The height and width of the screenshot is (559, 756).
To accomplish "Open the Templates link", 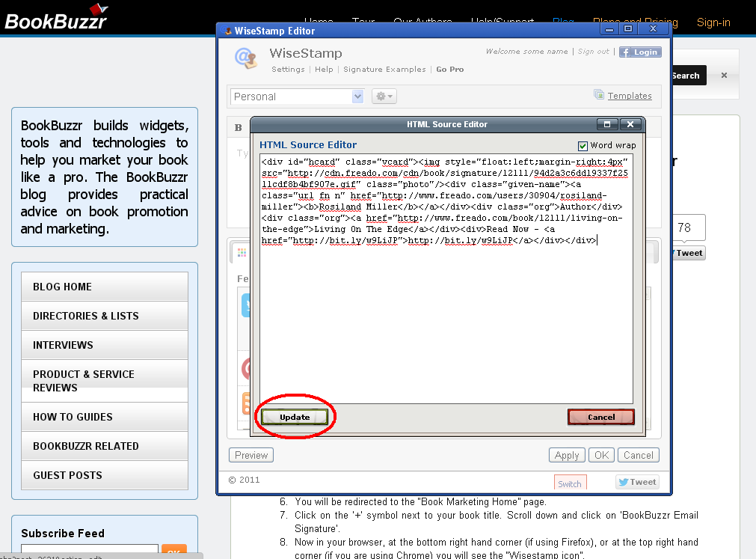I will pyautogui.click(x=629, y=96).
